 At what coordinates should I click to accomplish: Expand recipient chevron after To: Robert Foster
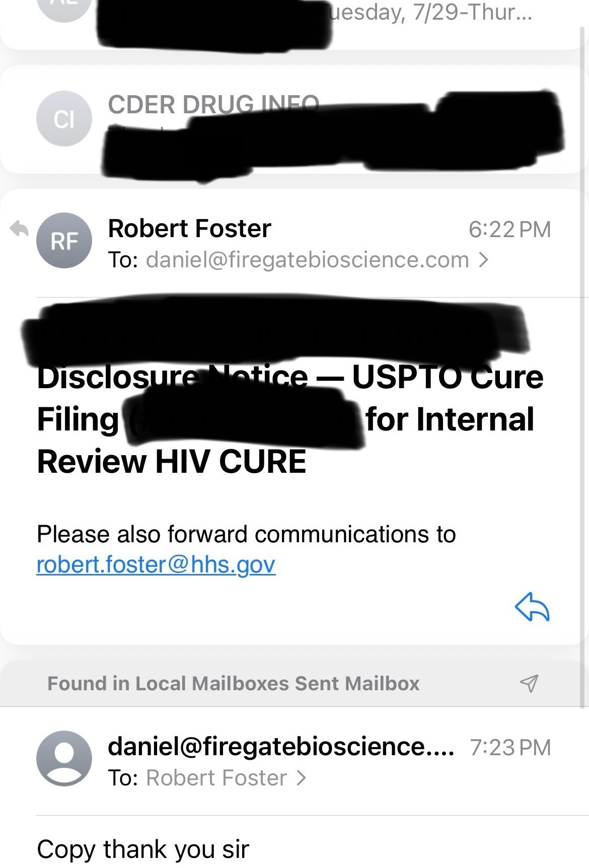pos(301,778)
